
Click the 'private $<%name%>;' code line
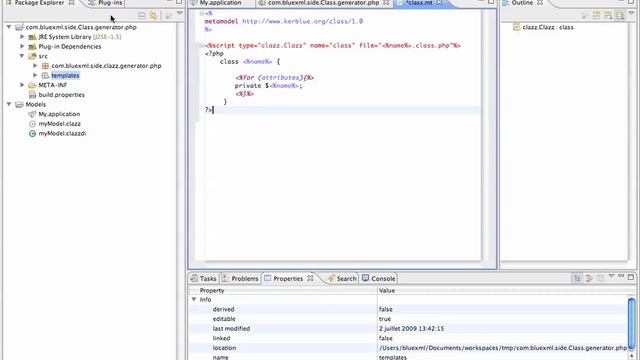269,86
